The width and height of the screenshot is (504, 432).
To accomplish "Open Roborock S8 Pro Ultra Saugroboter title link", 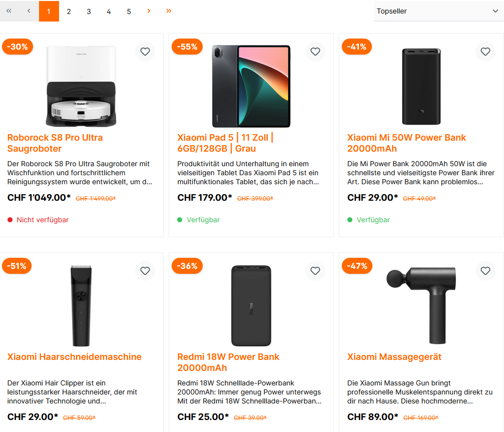I will point(55,143).
